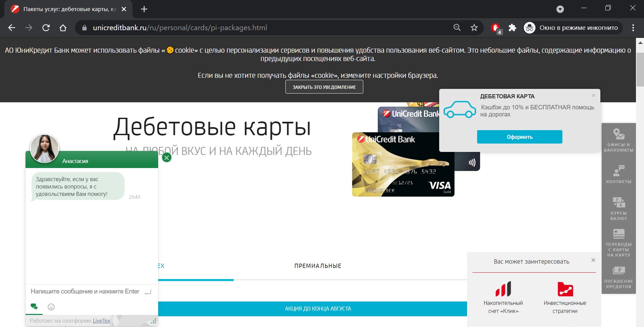The image size is (644, 327).
Task: Open the tab search dropdown arrow
Action: click(x=560, y=9)
